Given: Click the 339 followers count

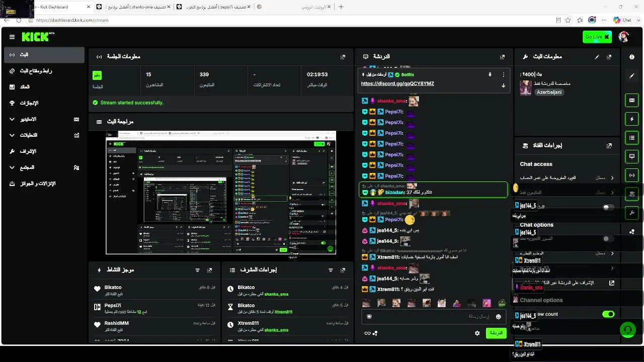Looking at the screenshot, I should pos(204,74).
